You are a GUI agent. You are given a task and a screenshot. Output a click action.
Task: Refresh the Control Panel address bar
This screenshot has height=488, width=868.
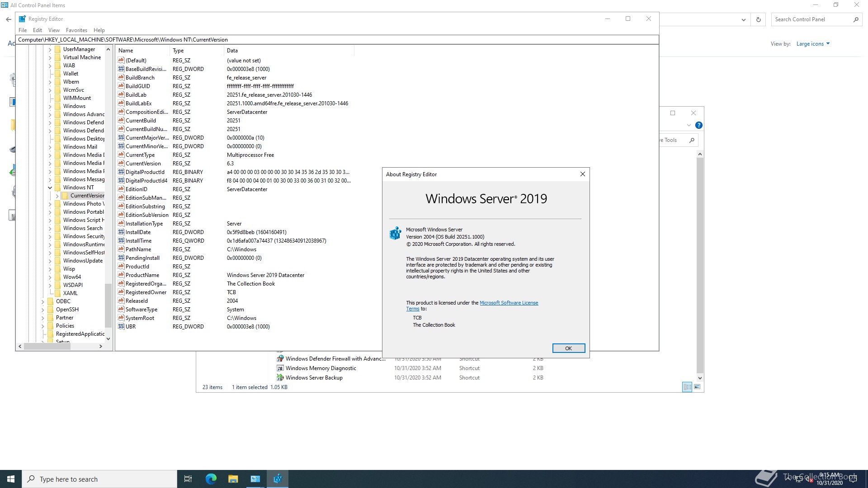[759, 19]
